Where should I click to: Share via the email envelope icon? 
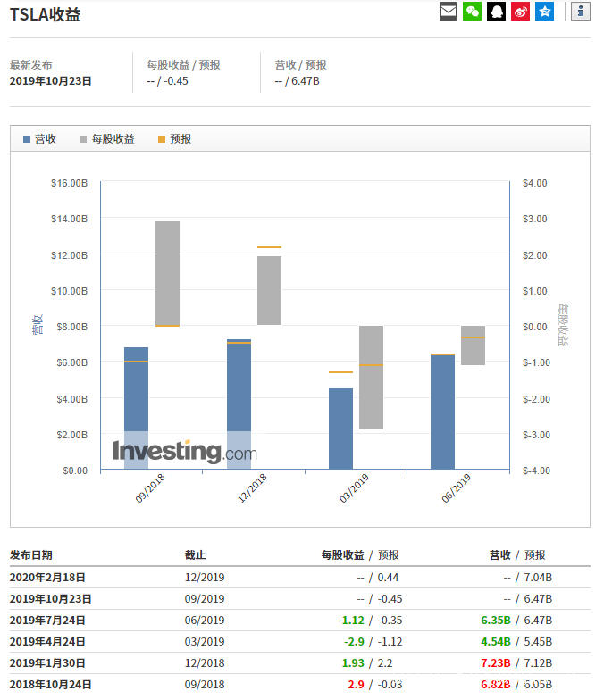(449, 12)
